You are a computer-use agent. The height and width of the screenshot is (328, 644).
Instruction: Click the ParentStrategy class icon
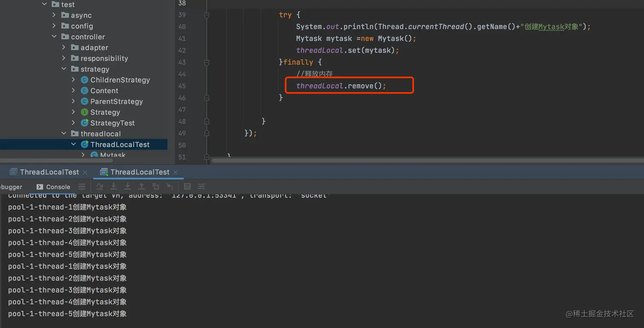click(84, 101)
